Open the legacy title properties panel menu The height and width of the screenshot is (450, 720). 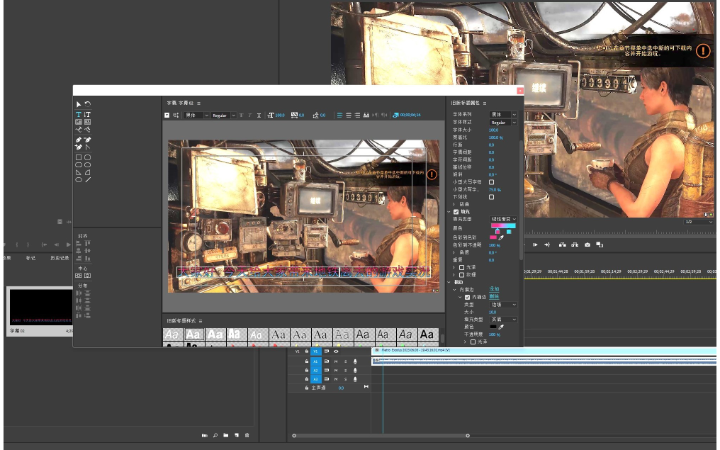click(x=484, y=103)
